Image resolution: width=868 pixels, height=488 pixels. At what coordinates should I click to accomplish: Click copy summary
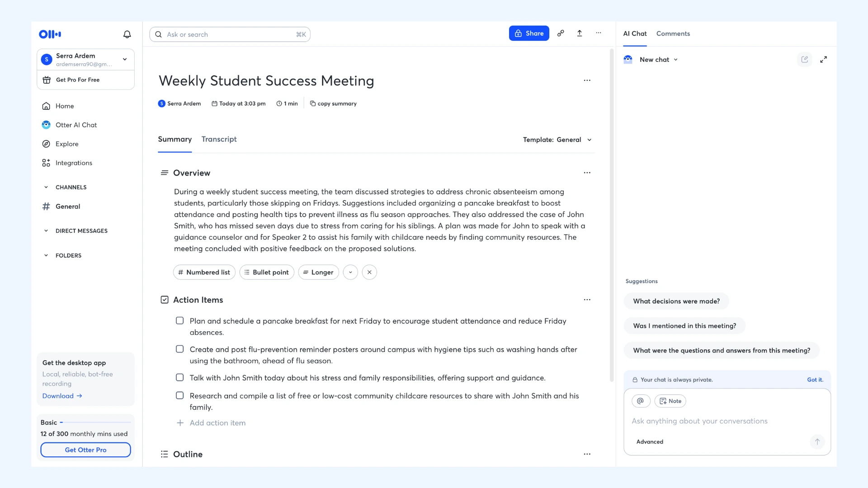[x=333, y=103]
